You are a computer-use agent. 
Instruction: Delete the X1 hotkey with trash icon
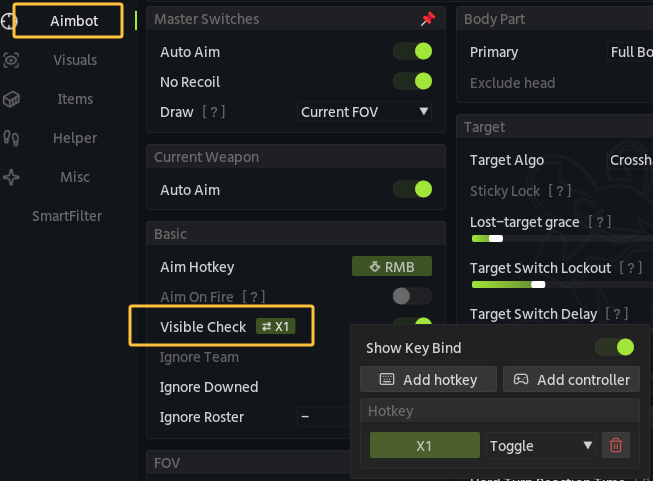click(x=616, y=445)
